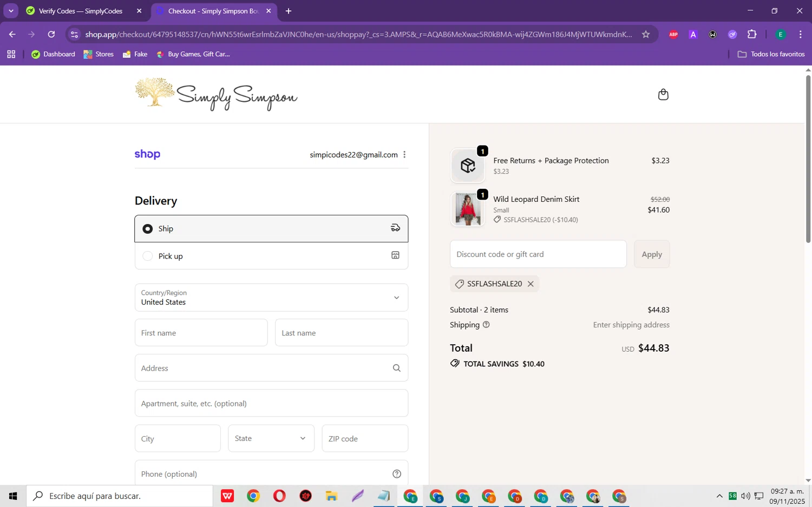The image size is (812, 507).
Task: Close the Verify Codes tab
Action: (139, 11)
